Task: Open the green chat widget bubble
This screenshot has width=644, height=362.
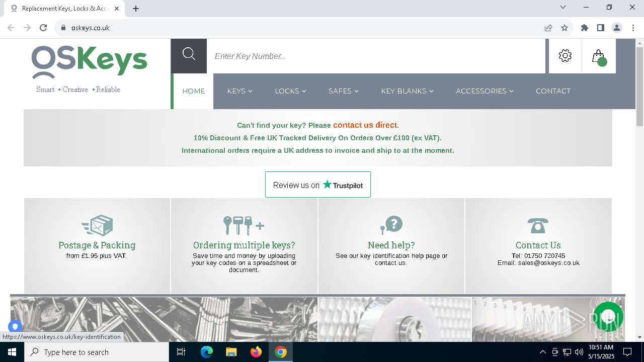Action: point(608,317)
